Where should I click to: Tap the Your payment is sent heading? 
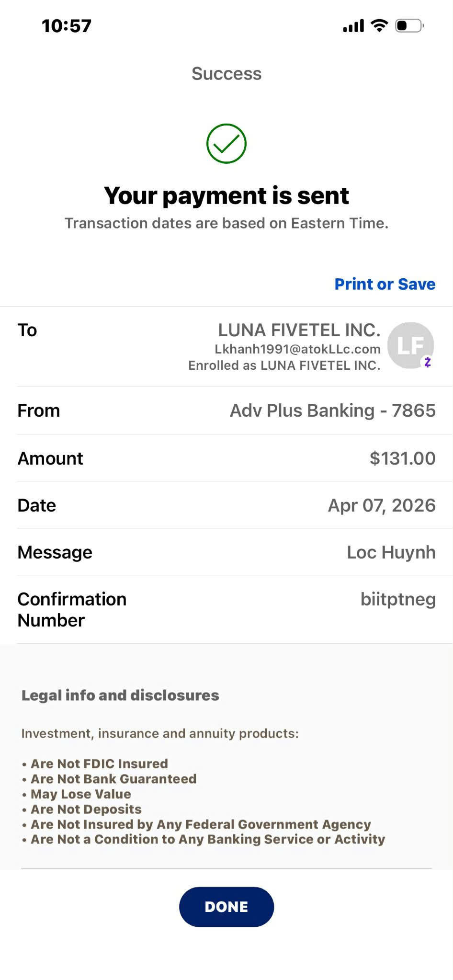pyautogui.click(x=226, y=195)
